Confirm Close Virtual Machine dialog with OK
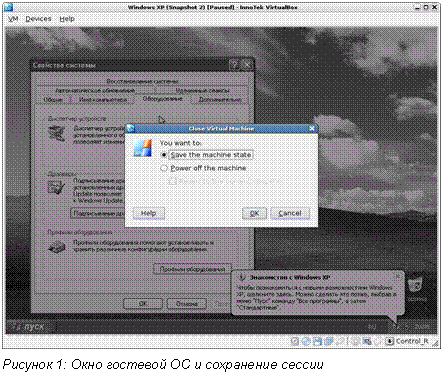 254,213
